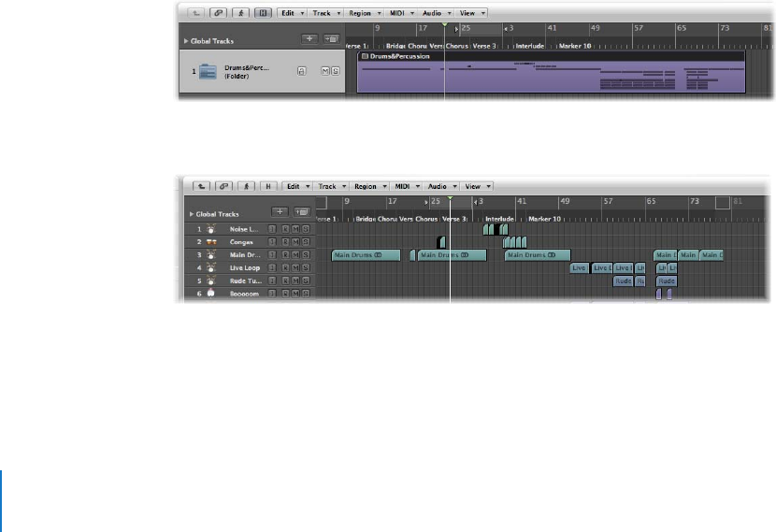Open the View menu in lower window

478,186
